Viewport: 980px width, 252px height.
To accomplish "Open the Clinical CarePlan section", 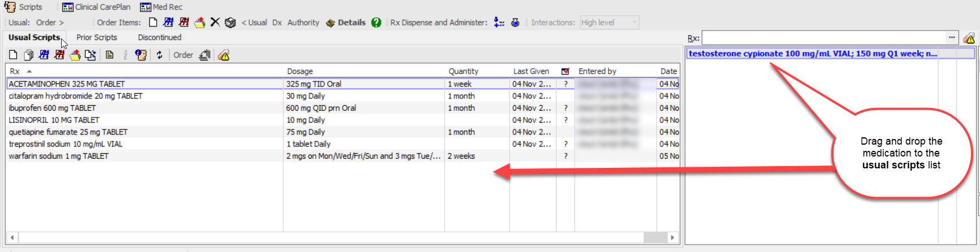I will [x=96, y=7].
